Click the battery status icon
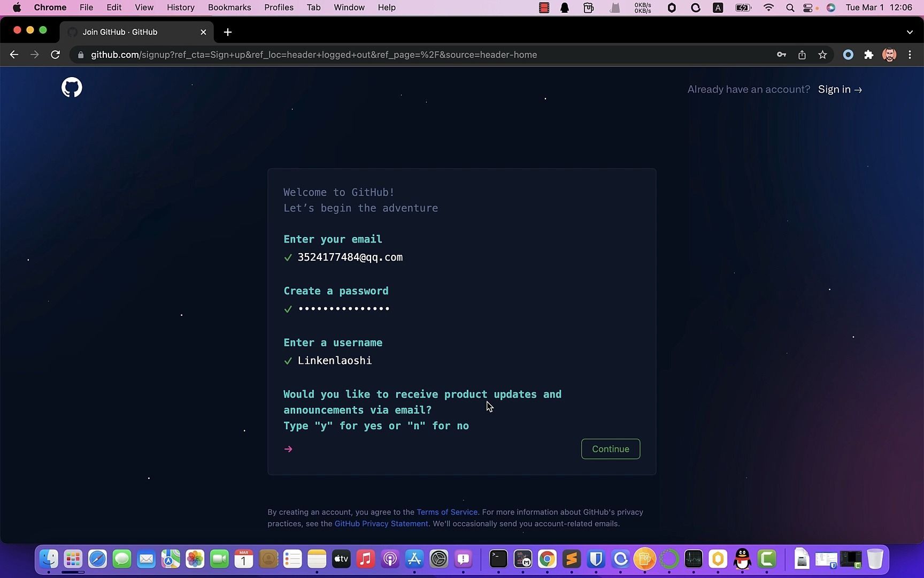This screenshot has width=924, height=578. tap(743, 7)
